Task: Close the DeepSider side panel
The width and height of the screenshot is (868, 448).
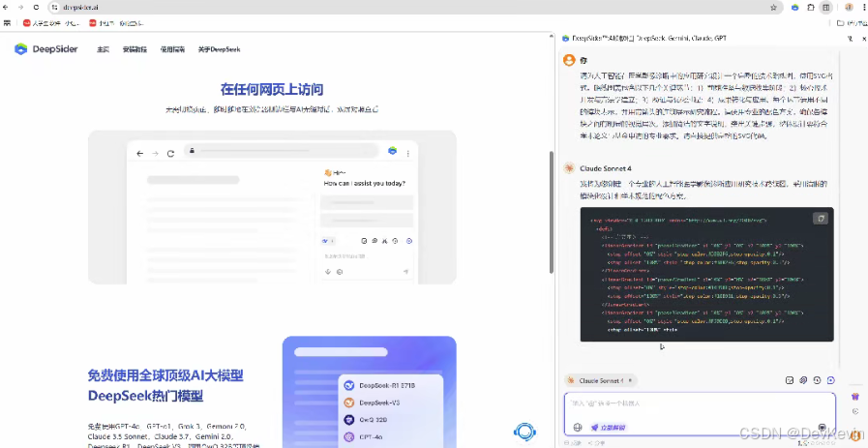Action: click(863, 38)
